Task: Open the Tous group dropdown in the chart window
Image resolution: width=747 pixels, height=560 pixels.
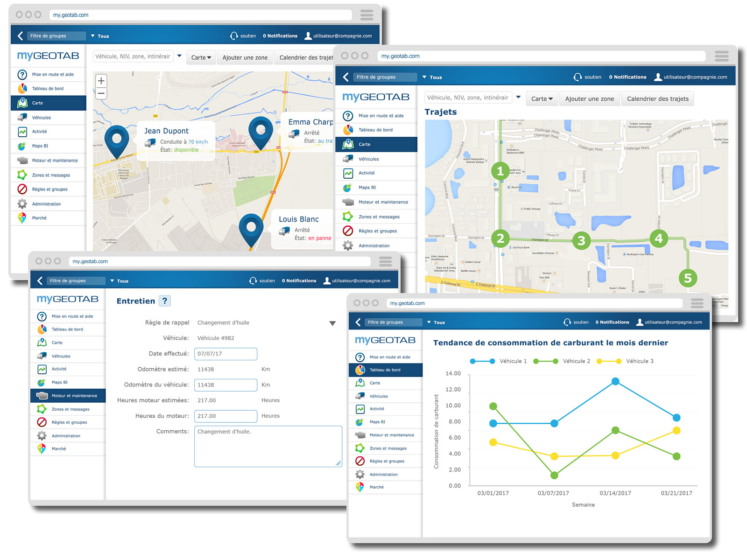Action: (436, 322)
